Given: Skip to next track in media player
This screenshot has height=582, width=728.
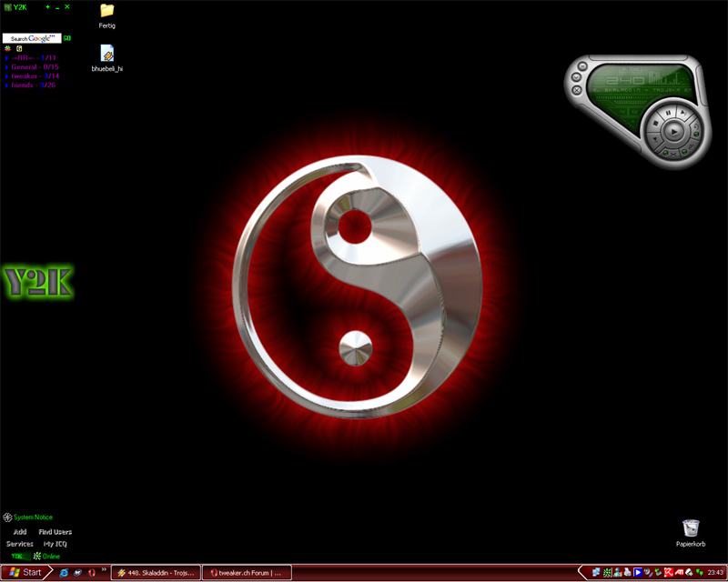Looking at the screenshot, I should pyautogui.click(x=683, y=113).
